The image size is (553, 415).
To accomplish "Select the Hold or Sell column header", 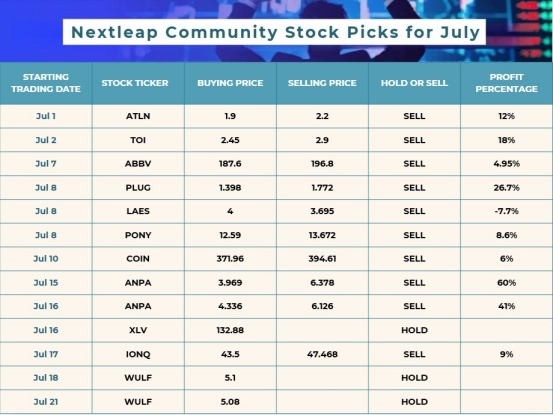I will 414,83.
